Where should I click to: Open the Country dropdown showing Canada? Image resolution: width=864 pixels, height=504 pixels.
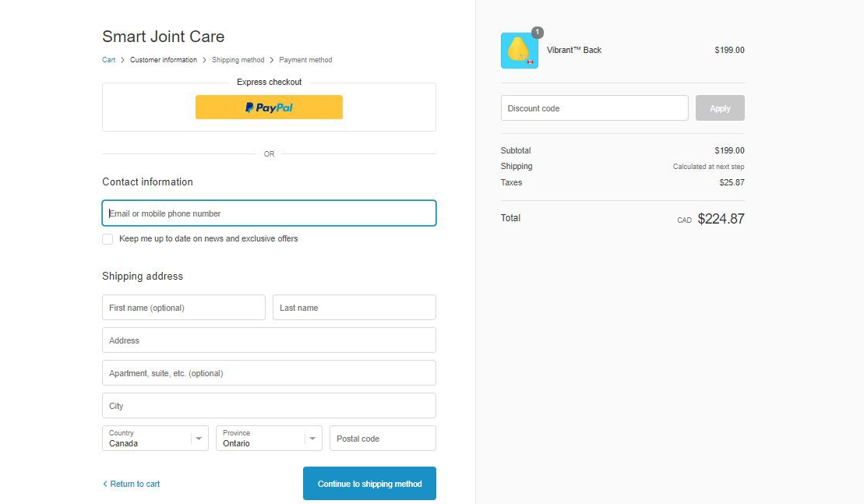[x=155, y=438]
